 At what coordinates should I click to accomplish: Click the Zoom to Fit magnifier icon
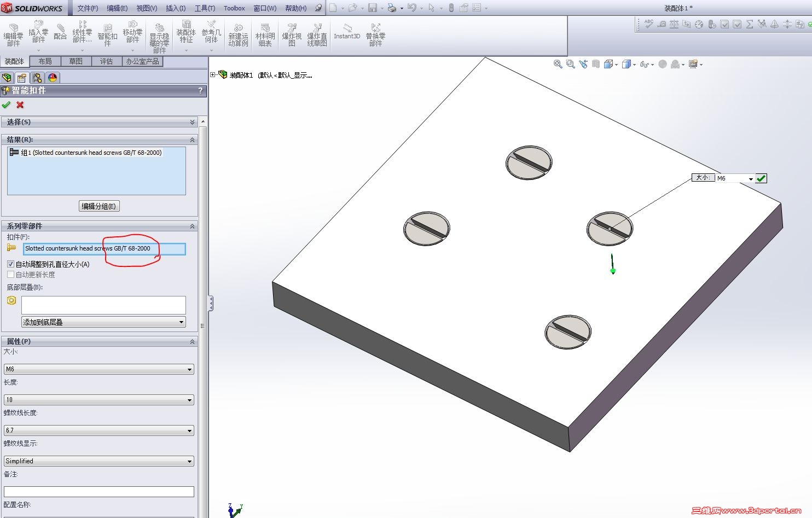pos(558,64)
